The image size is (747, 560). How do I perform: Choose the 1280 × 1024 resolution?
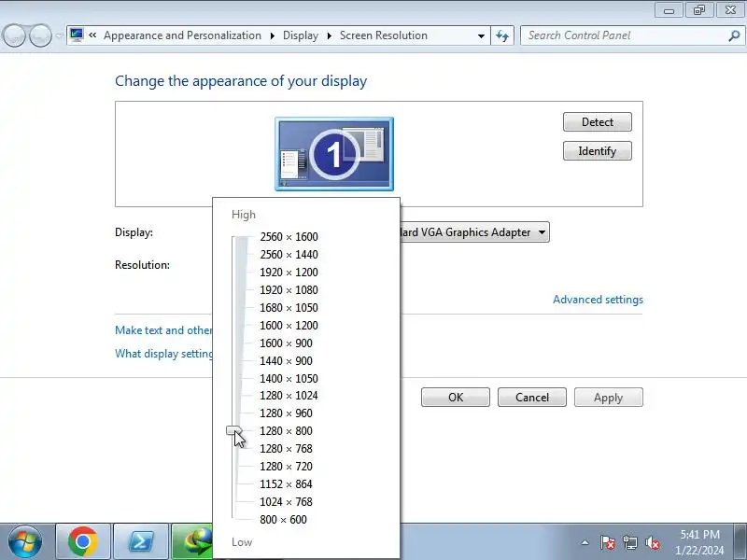point(289,395)
